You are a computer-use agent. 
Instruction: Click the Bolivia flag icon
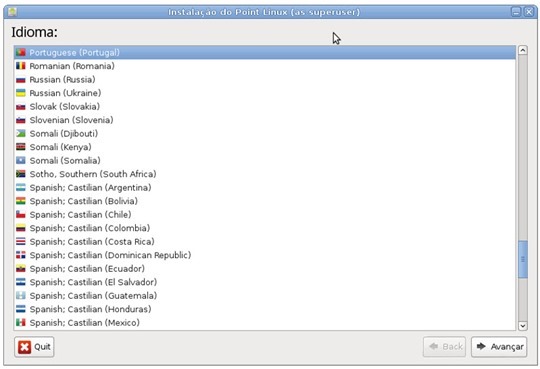coord(21,201)
